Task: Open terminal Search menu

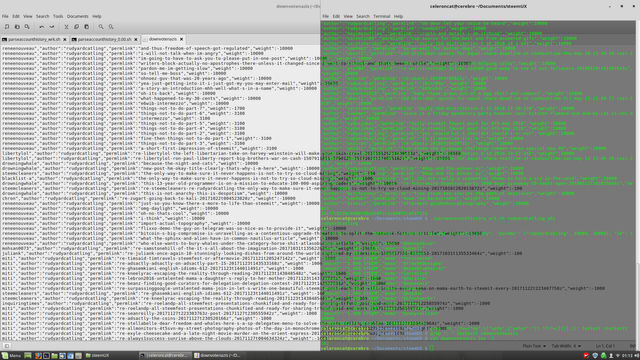Action: point(363,16)
